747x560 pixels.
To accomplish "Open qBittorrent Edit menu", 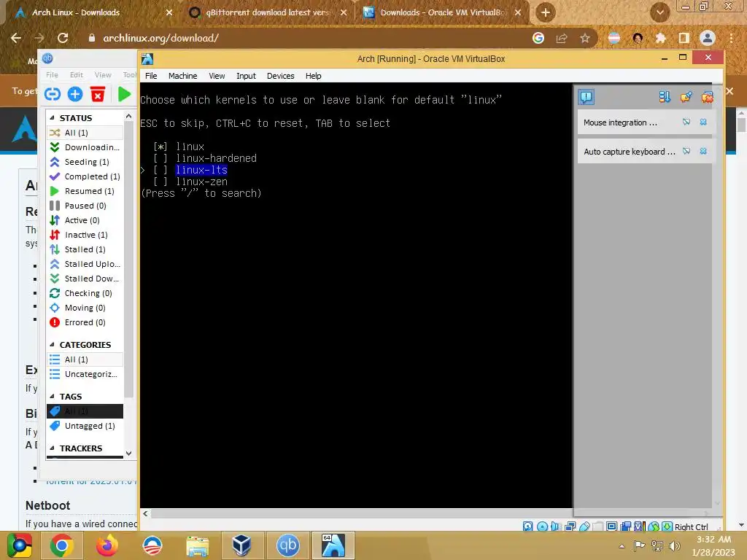I will [76, 75].
